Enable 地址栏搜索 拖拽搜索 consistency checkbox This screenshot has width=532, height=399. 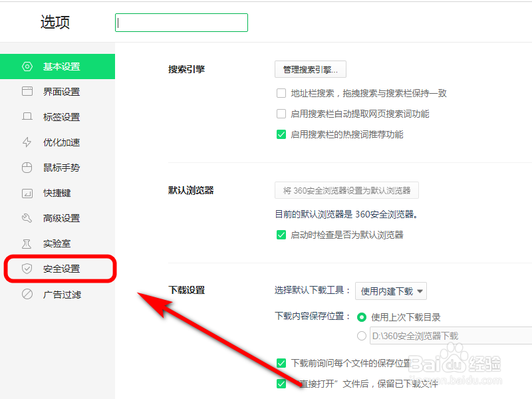tap(281, 93)
